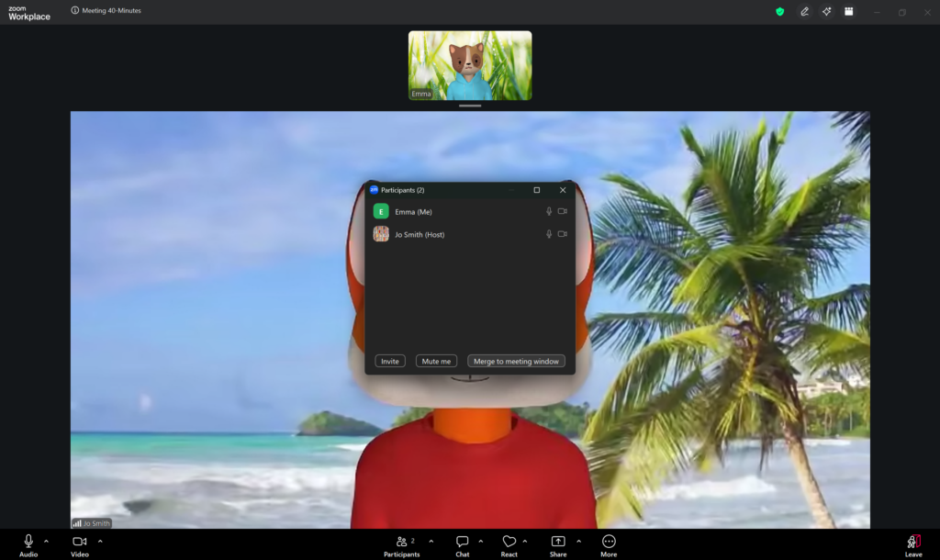Select Emma (Me) in participants list
Viewport: 940px width, 560px height.
pos(470,212)
